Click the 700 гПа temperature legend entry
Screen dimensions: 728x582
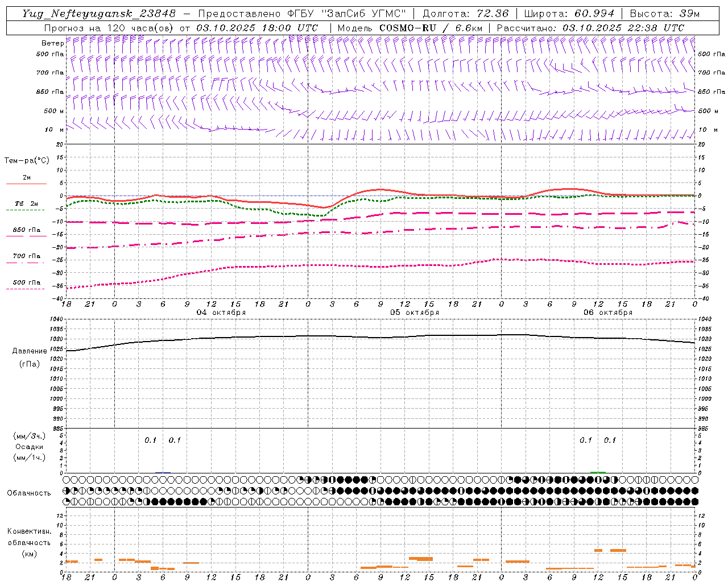coord(26,256)
